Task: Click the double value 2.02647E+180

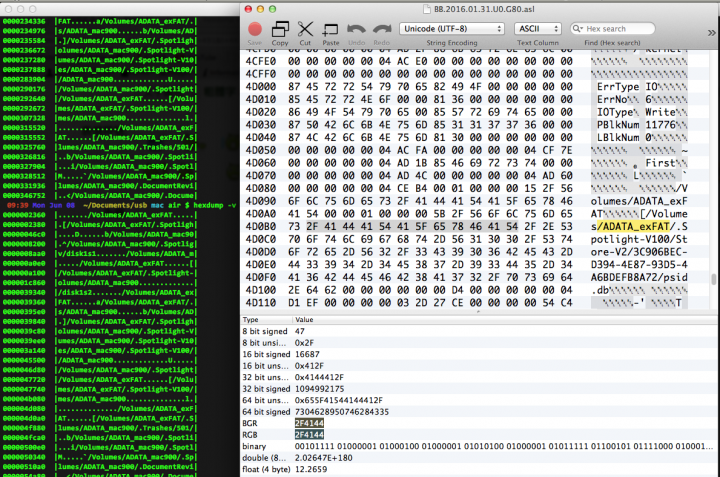Action: point(325,458)
